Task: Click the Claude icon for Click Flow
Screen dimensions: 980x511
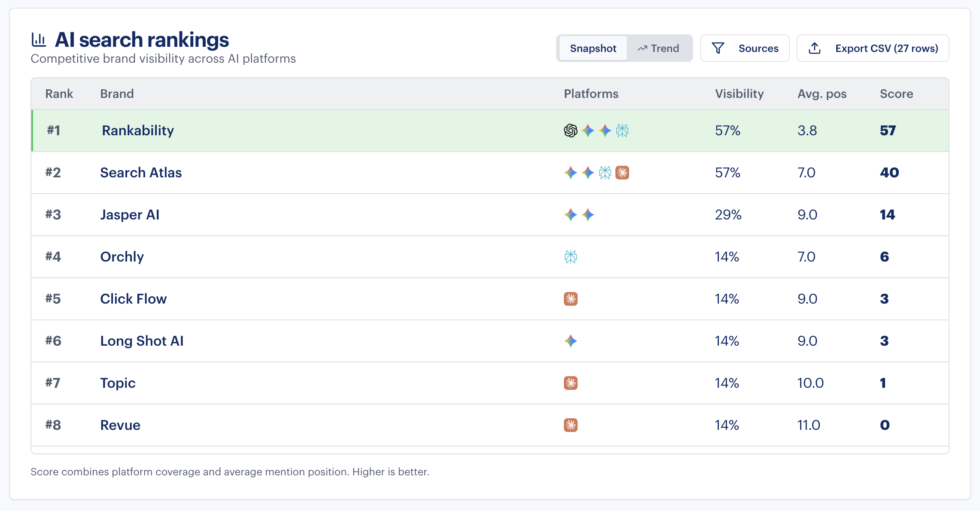Action: tap(570, 298)
